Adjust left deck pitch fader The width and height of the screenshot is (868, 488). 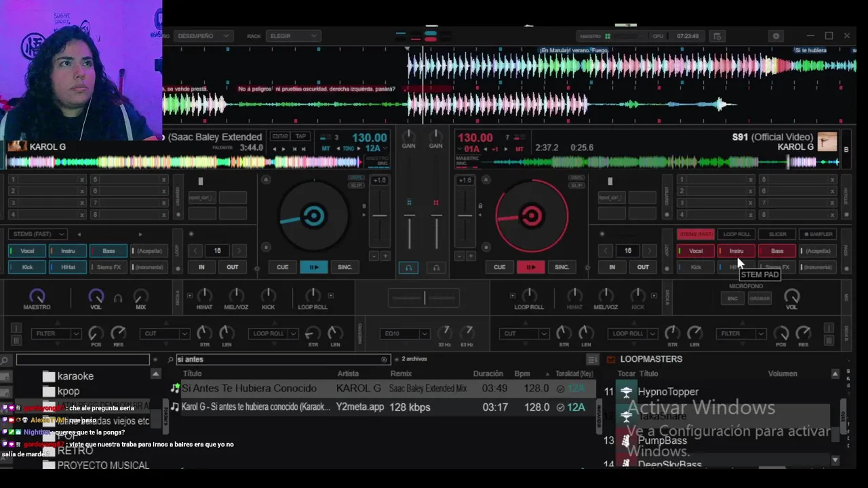pyautogui.click(x=380, y=216)
